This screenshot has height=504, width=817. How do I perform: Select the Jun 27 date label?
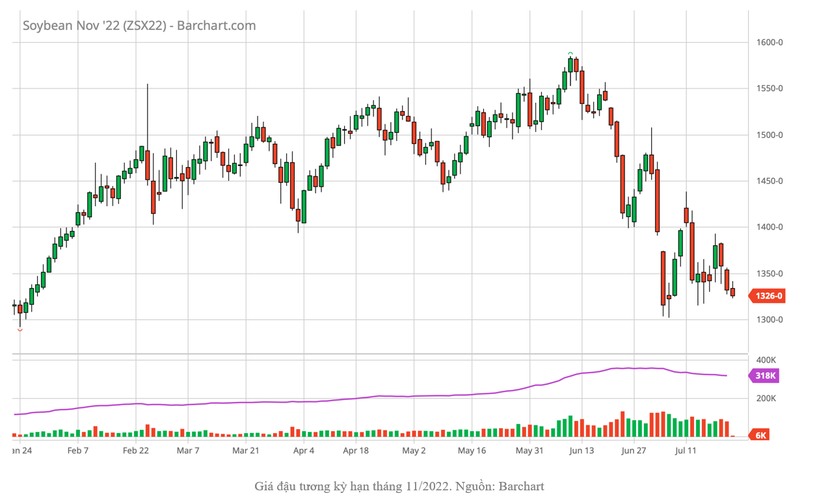(x=633, y=450)
